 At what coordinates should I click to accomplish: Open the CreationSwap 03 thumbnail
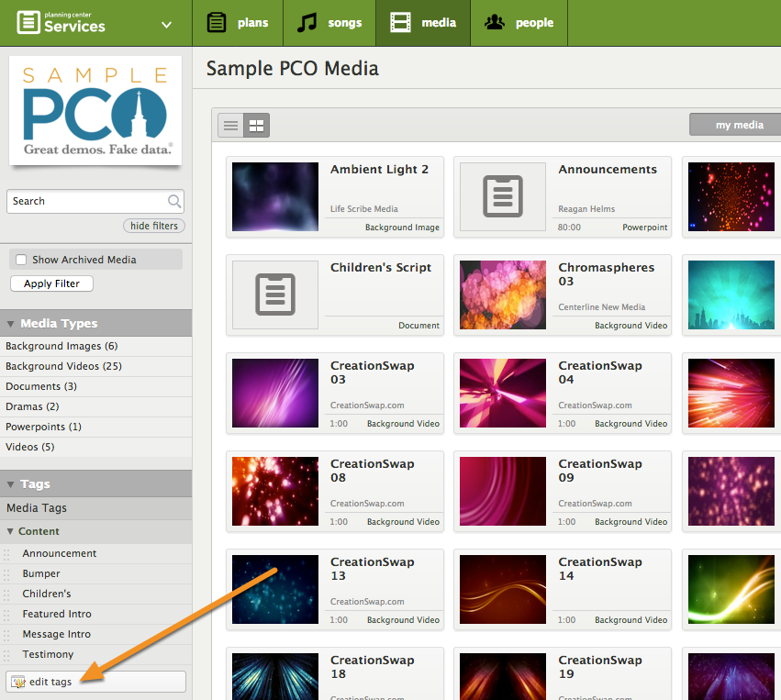click(x=275, y=393)
